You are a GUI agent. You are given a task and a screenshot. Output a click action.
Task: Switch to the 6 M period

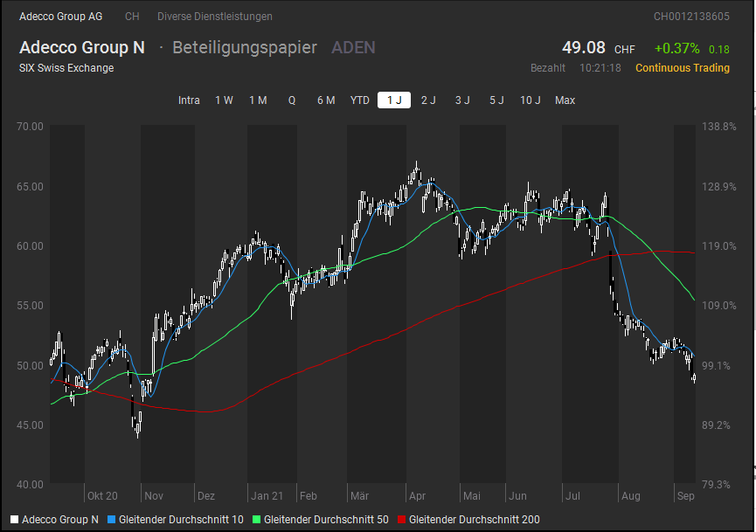[325, 100]
